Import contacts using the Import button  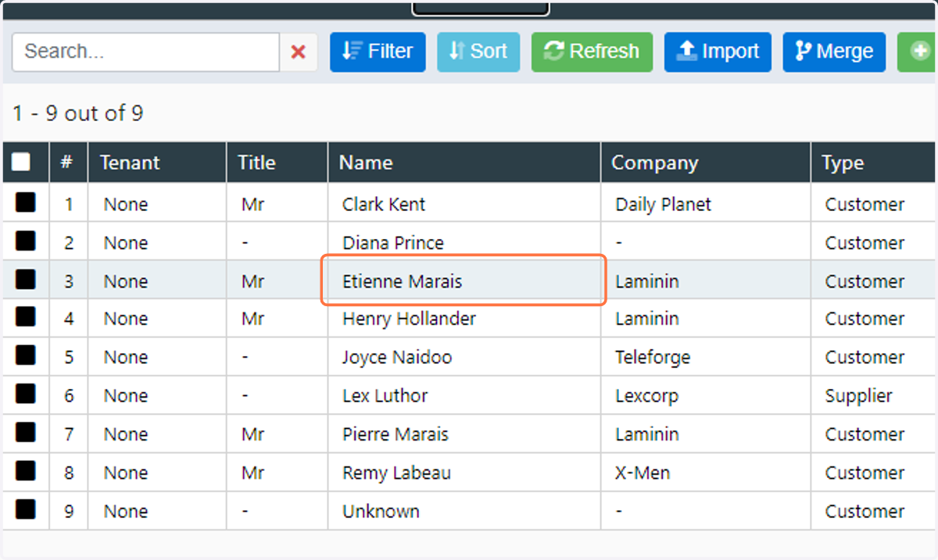(x=718, y=52)
